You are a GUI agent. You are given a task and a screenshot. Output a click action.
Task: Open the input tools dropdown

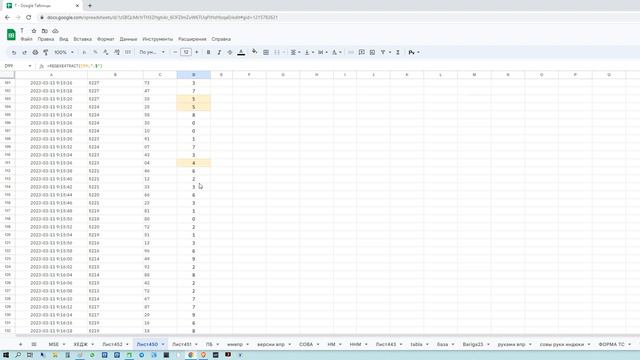click(414, 53)
